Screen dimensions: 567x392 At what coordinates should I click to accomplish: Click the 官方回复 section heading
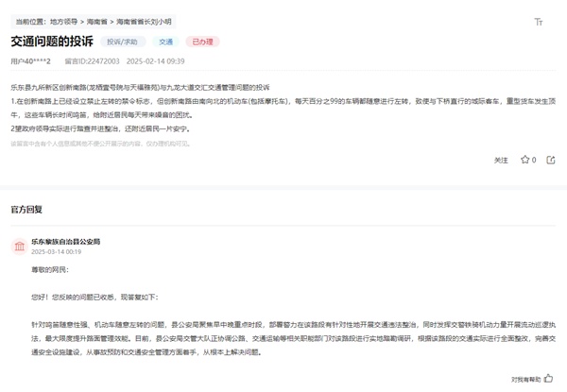click(x=26, y=209)
